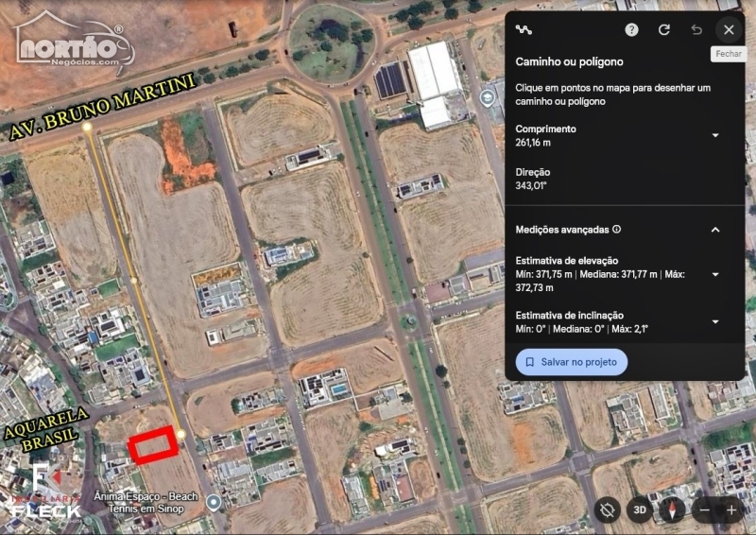
Task: Expand the Estimativa de inclinação dropdown
Action: coord(715,321)
